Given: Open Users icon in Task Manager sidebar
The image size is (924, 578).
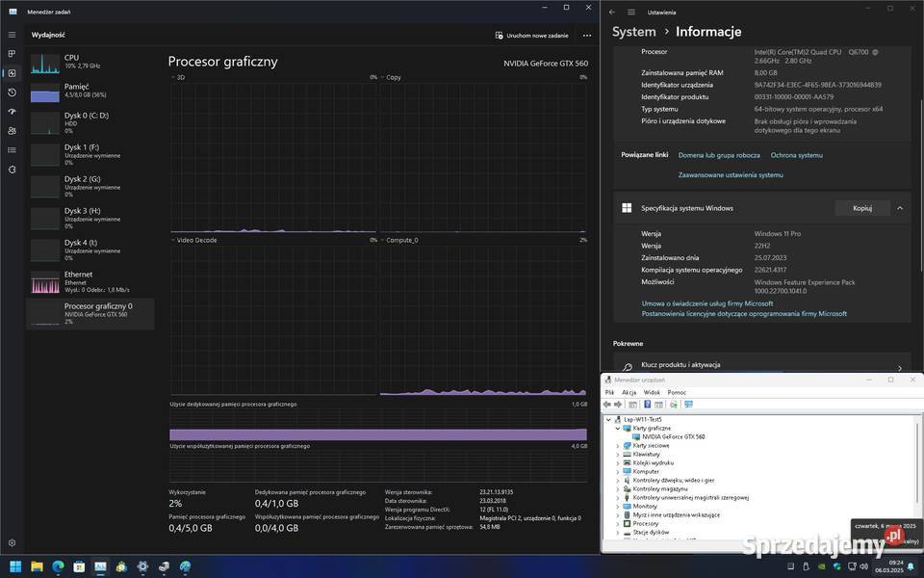Looking at the screenshot, I should pos(12,131).
